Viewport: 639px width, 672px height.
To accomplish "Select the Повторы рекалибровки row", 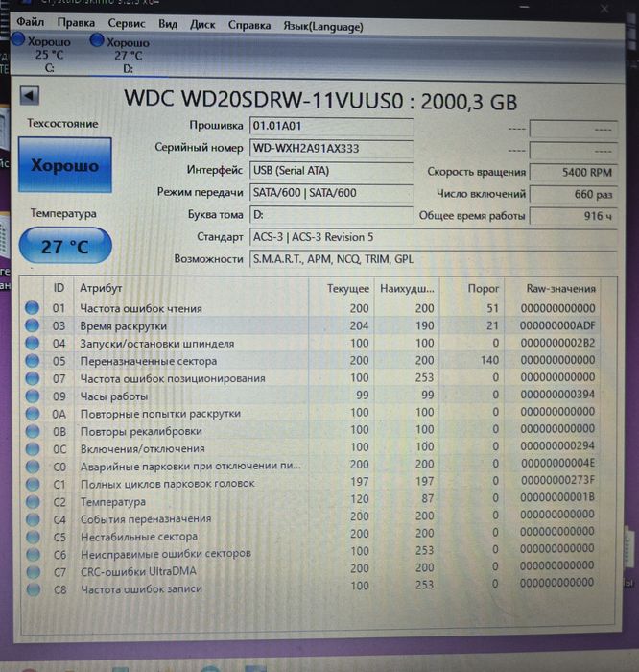I will click(311, 430).
